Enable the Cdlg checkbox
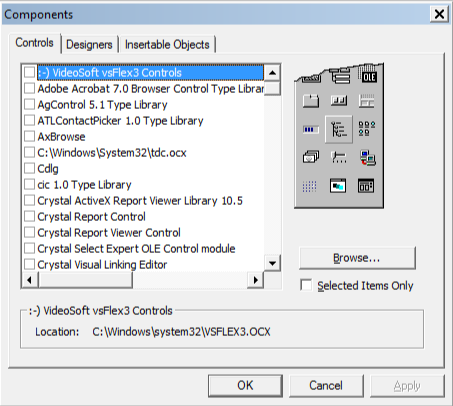The image size is (453, 406). 30,168
